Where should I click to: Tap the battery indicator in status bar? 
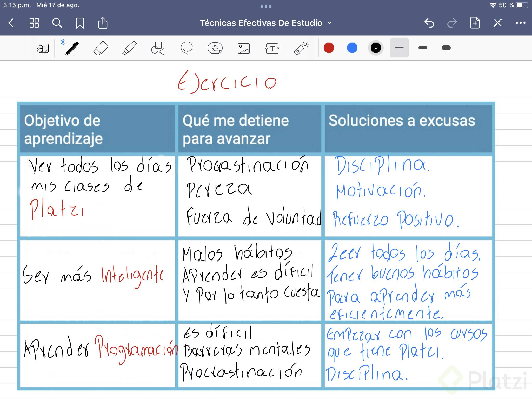click(523, 5)
